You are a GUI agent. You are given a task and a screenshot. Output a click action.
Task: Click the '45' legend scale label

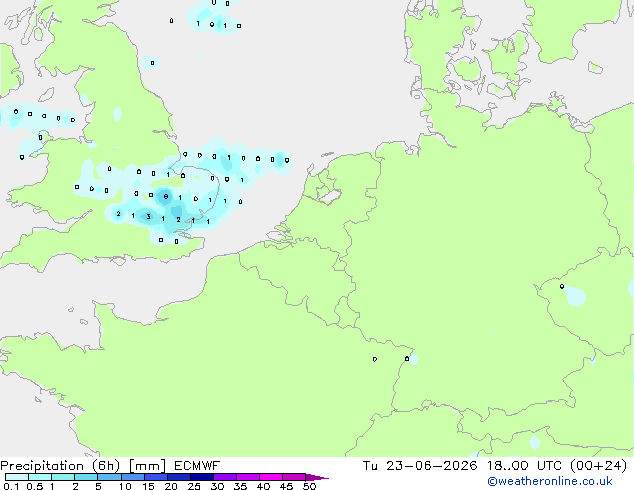286,486
